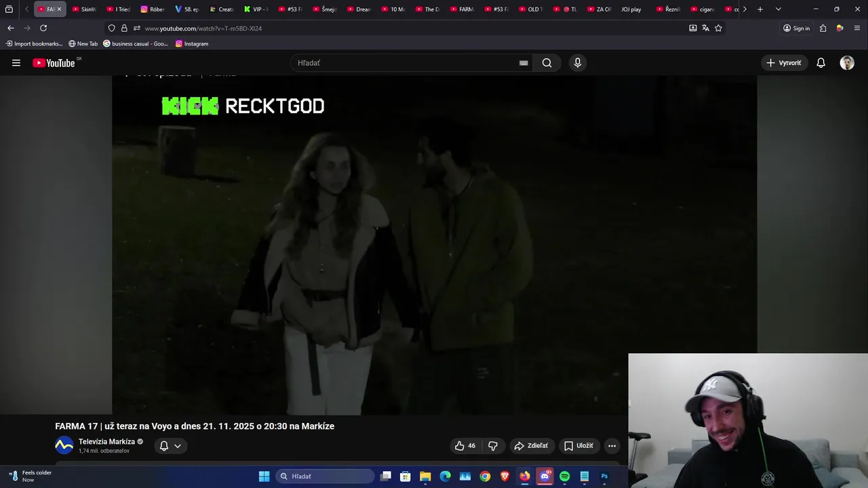Switch to the Róber Instagram tab
The image size is (868, 488).
click(153, 9)
